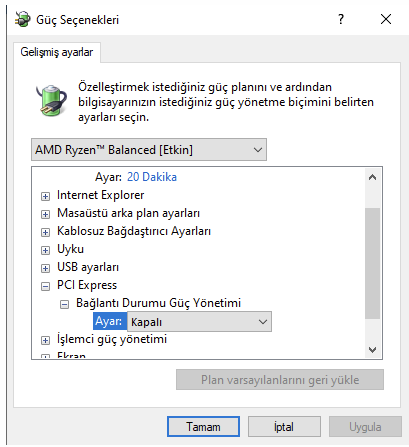
Task: Click the settings list scroll up arrow
Action: click(x=372, y=177)
